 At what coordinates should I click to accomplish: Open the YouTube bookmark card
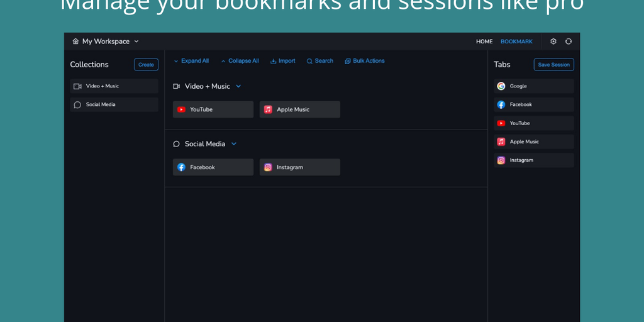213,109
